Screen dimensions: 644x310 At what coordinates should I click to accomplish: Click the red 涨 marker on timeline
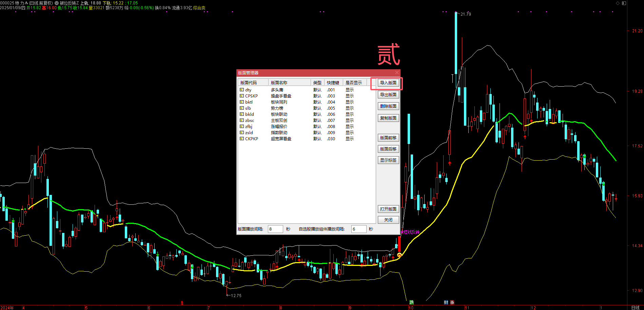(452, 303)
